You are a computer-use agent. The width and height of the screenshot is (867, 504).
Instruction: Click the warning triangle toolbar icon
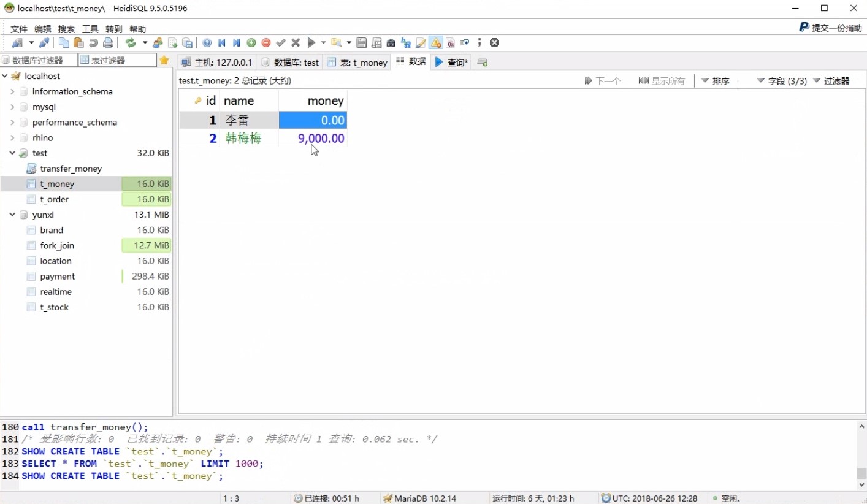pos(436,43)
